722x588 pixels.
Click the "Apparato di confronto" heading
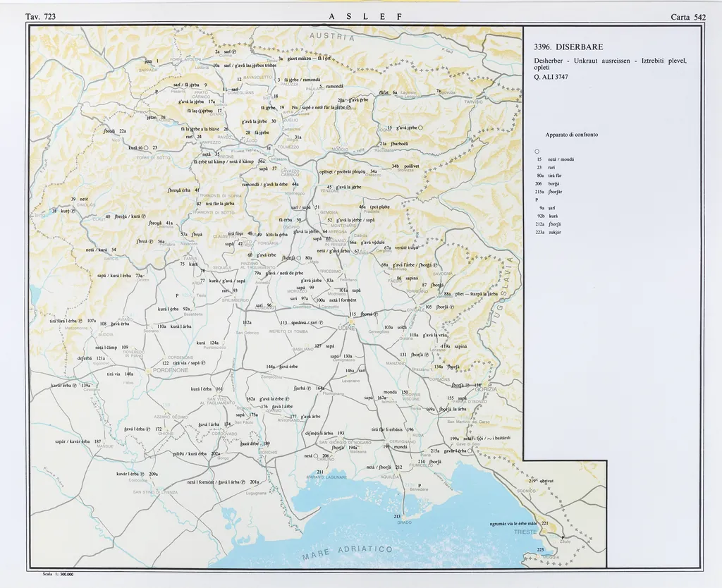(573, 135)
